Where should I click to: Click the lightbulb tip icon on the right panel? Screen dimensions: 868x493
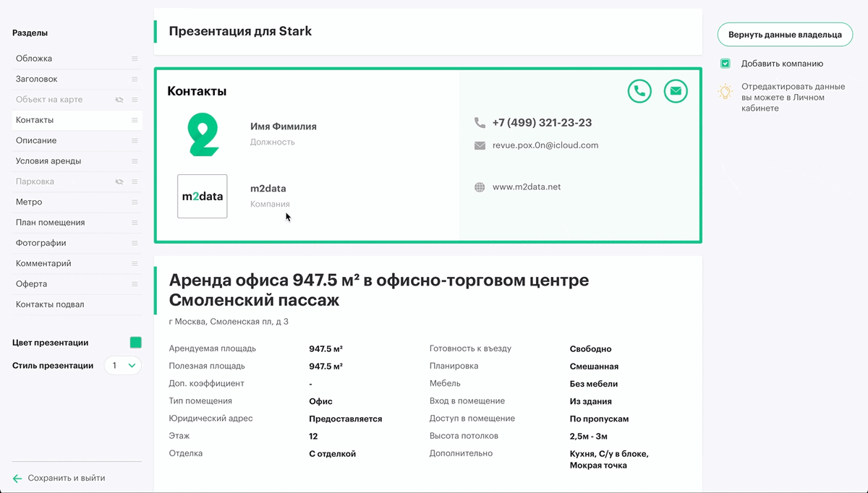coord(725,91)
